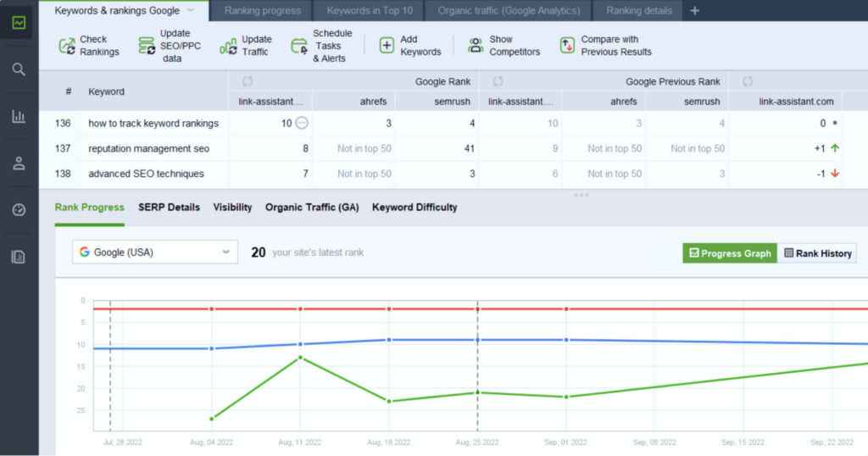Click the green line point at Aug 11
The image size is (868, 456).
(x=300, y=358)
